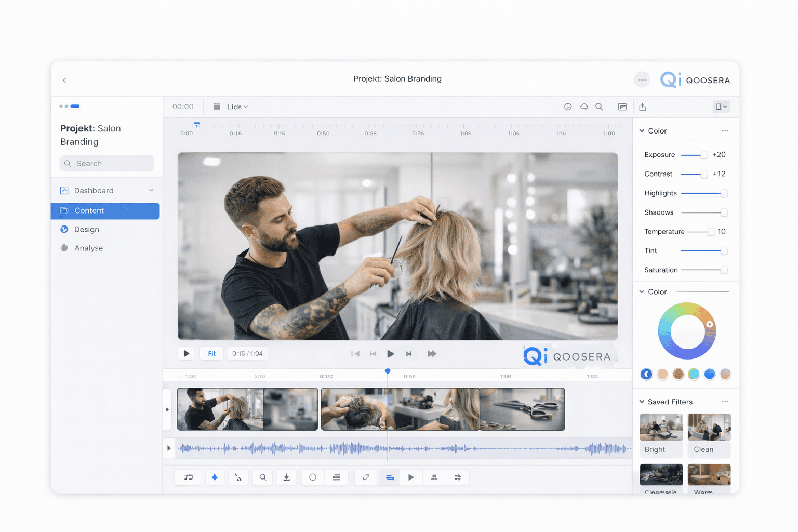Click the boxed play button beside Fit

(186, 354)
